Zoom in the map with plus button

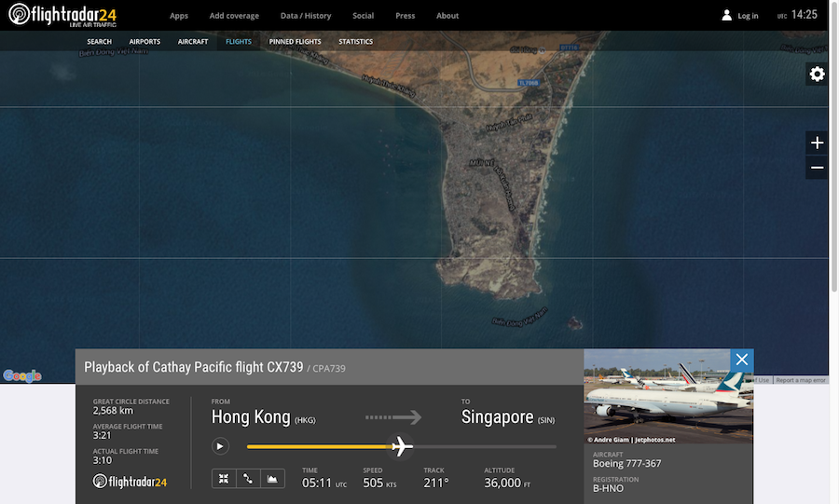pos(817,143)
